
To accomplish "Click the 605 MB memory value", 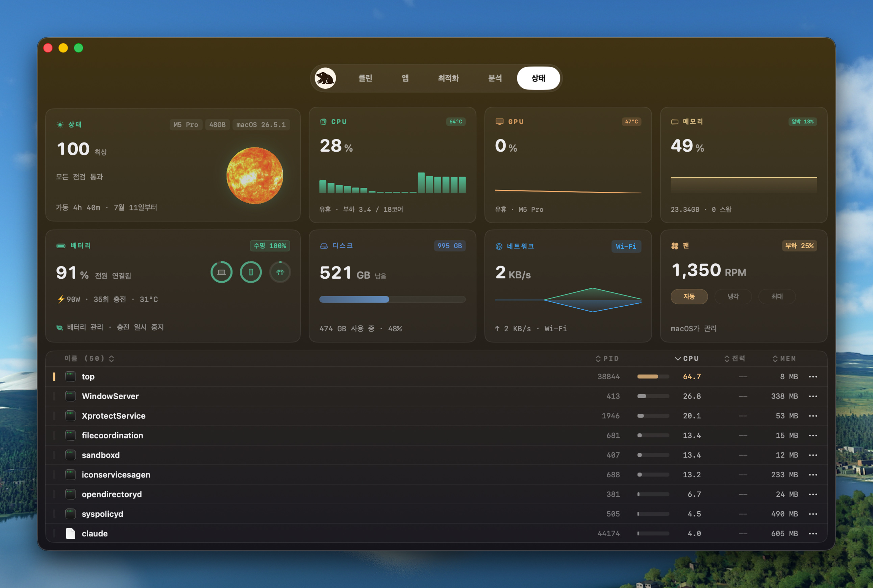I will pyautogui.click(x=784, y=534).
